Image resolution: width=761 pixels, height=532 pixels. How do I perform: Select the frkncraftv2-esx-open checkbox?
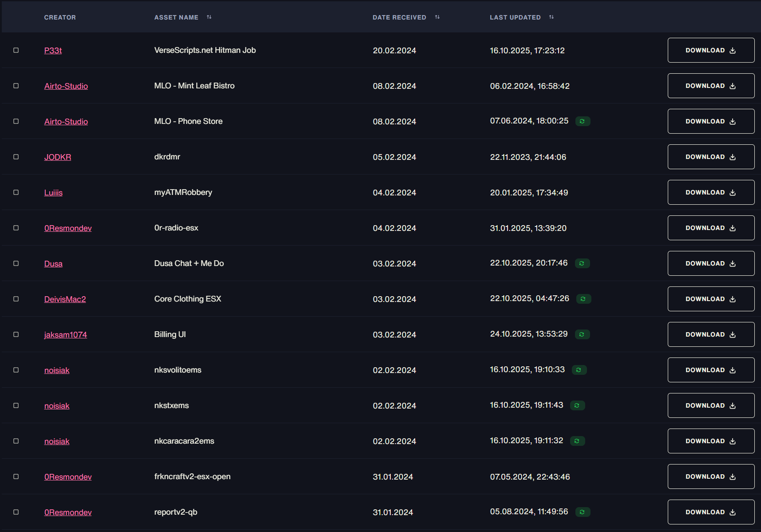[x=16, y=476]
